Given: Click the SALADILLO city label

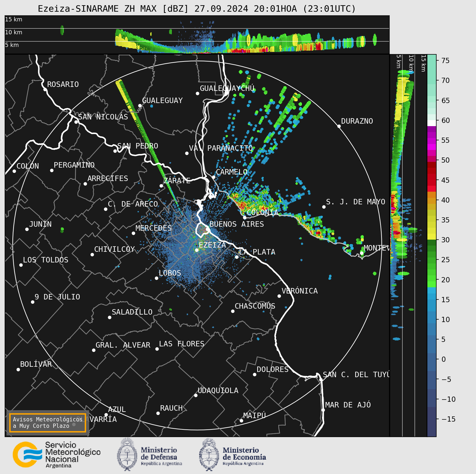Looking at the screenshot, I should point(132,312).
